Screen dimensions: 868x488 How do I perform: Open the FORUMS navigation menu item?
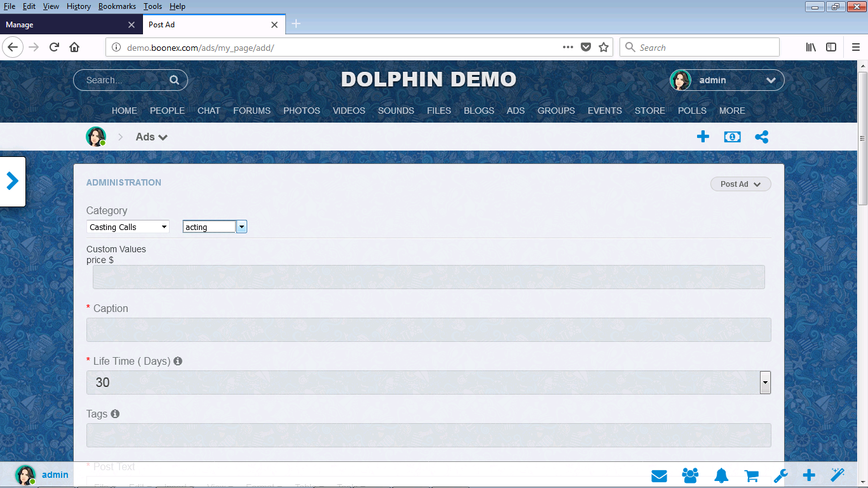[x=252, y=111]
